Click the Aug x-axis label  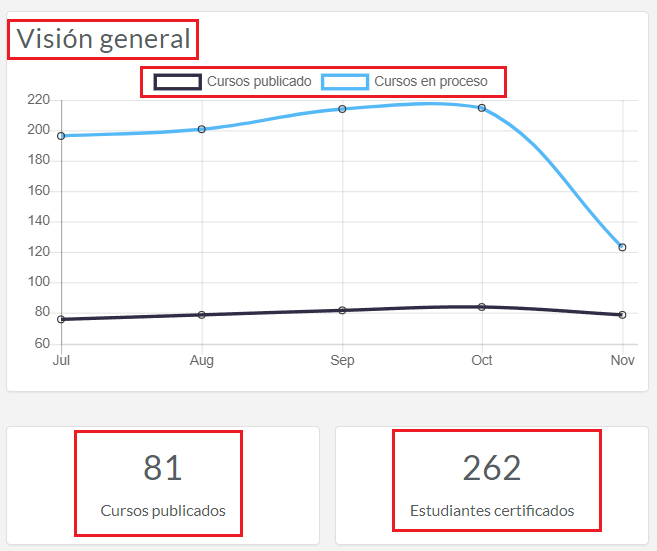(x=202, y=360)
